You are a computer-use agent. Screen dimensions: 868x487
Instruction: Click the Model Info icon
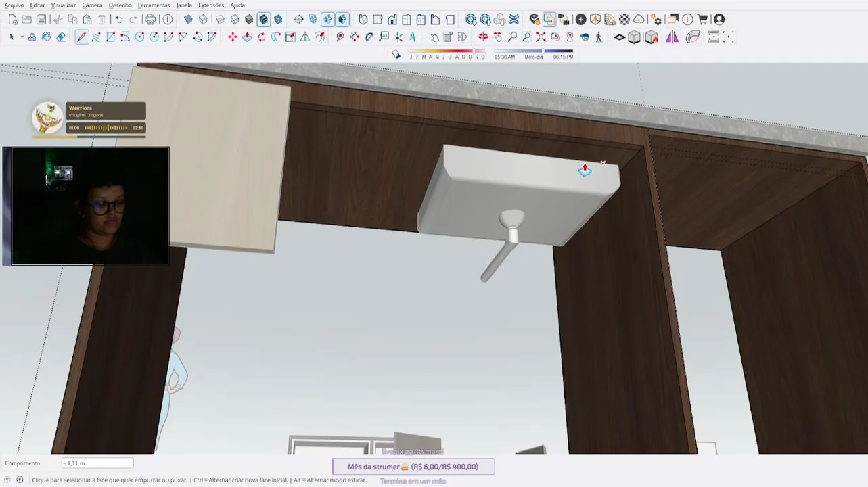[x=168, y=20]
